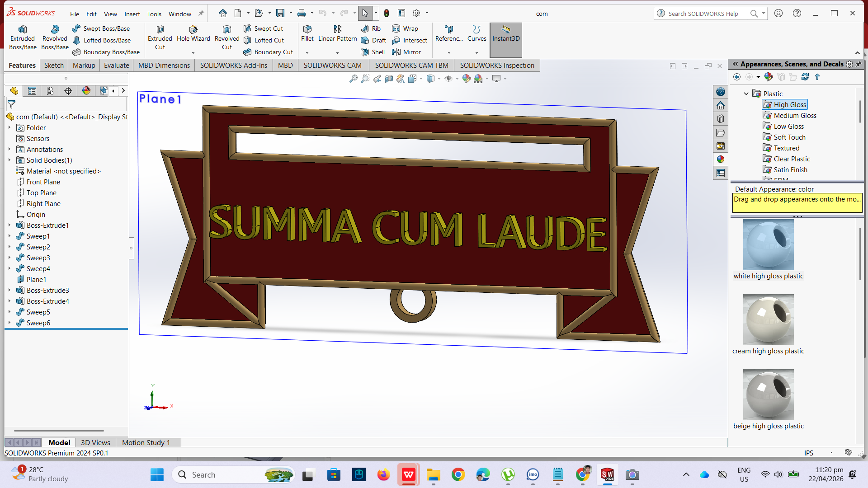Pick the white high gloss plastic swatch
The width and height of the screenshot is (868, 488).
768,244
